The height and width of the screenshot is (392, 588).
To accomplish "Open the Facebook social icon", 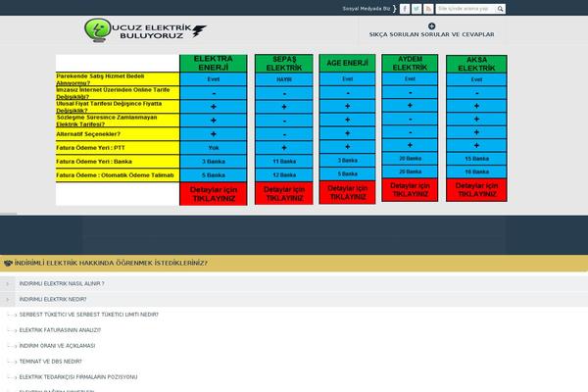I will (405, 9).
